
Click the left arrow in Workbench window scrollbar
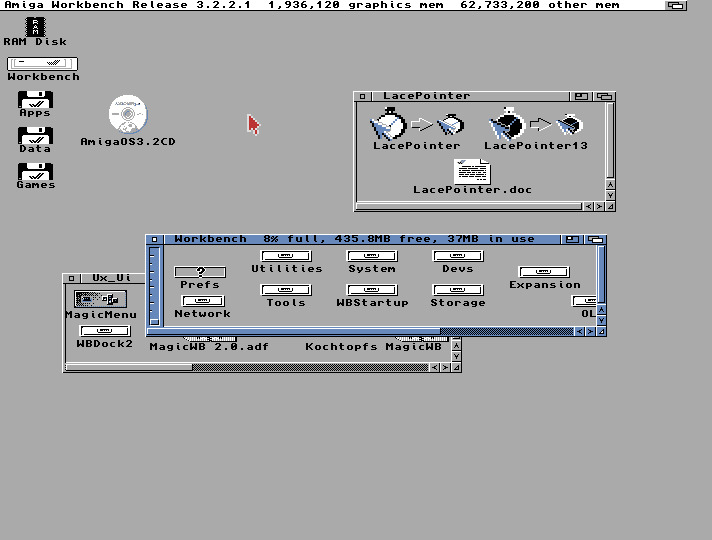579,332
